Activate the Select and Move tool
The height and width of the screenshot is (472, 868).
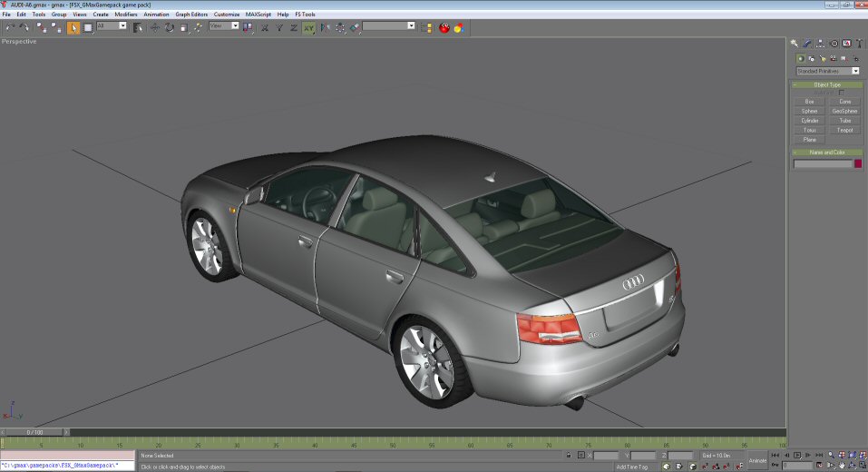click(155, 28)
